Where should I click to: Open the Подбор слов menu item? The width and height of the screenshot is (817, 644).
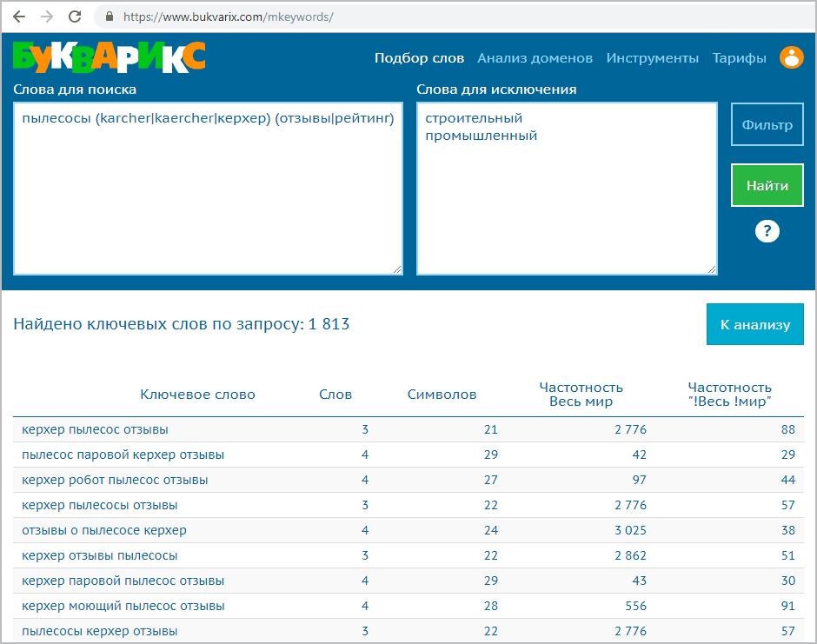tap(420, 58)
